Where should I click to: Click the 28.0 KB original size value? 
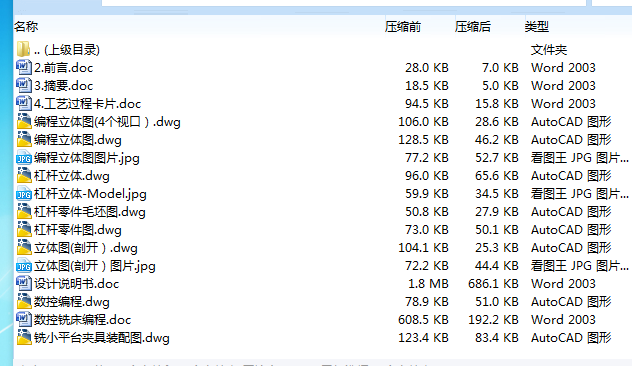[x=427, y=68]
